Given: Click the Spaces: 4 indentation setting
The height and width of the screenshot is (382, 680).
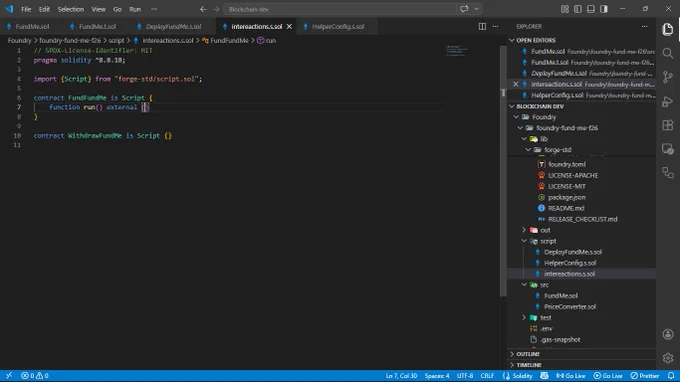Looking at the screenshot, I should point(437,375).
